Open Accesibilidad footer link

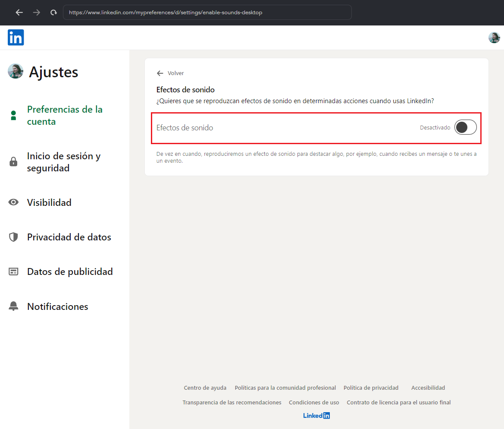tap(428, 388)
